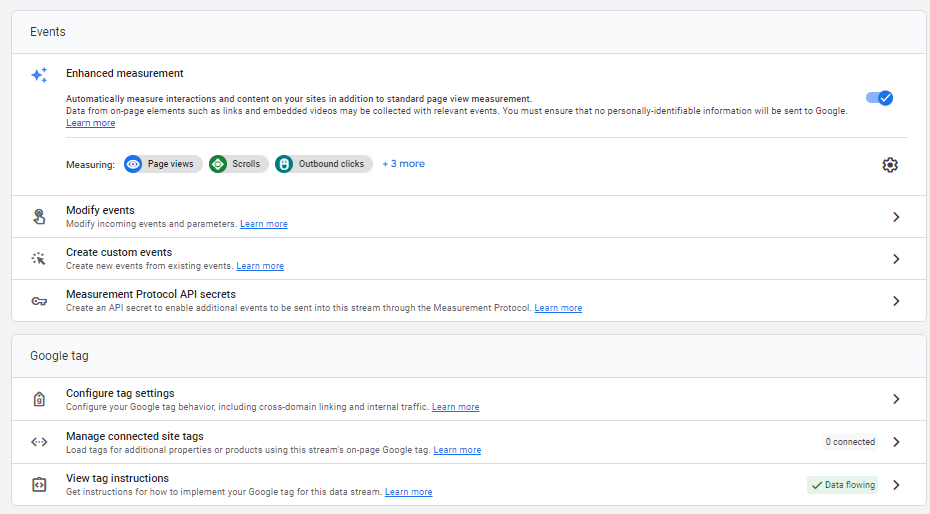Click the Create custom events cursor icon
The height and width of the screenshot is (514, 930).
coord(39,258)
